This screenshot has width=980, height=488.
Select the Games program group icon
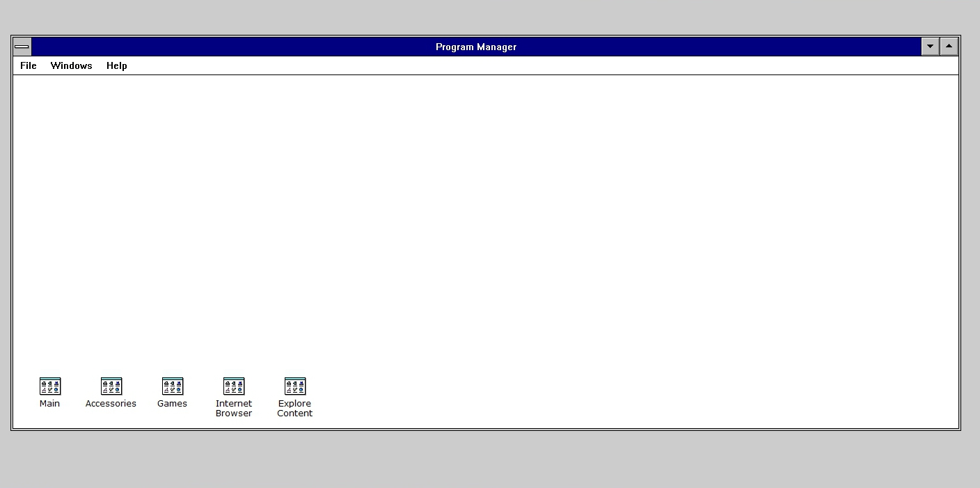173,386
